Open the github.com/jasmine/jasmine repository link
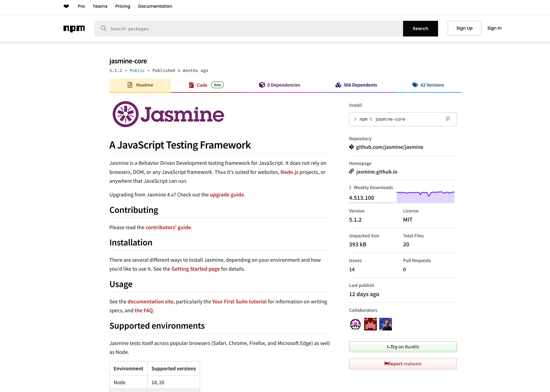The height and width of the screenshot is (392, 550). pos(389,147)
